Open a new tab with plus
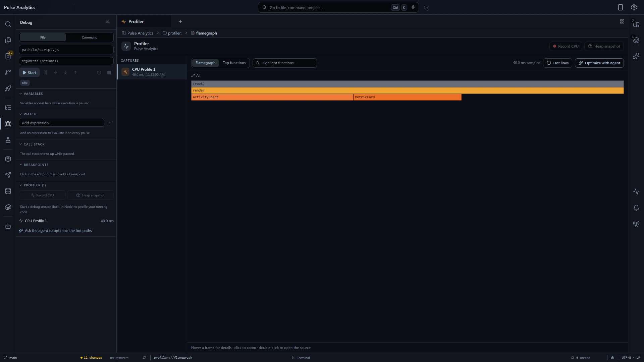This screenshot has width=644, height=362. [x=180, y=21]
